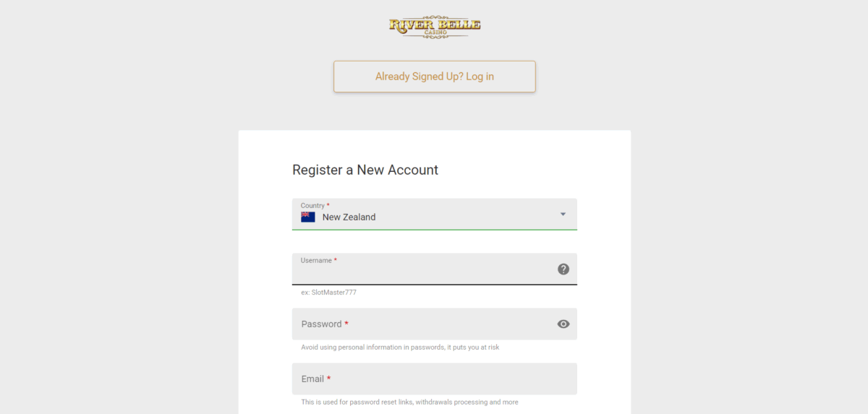Focus the Username input field
Image resolution: width=868 pixels, height=414 pixels.
(x=423, y=272)
